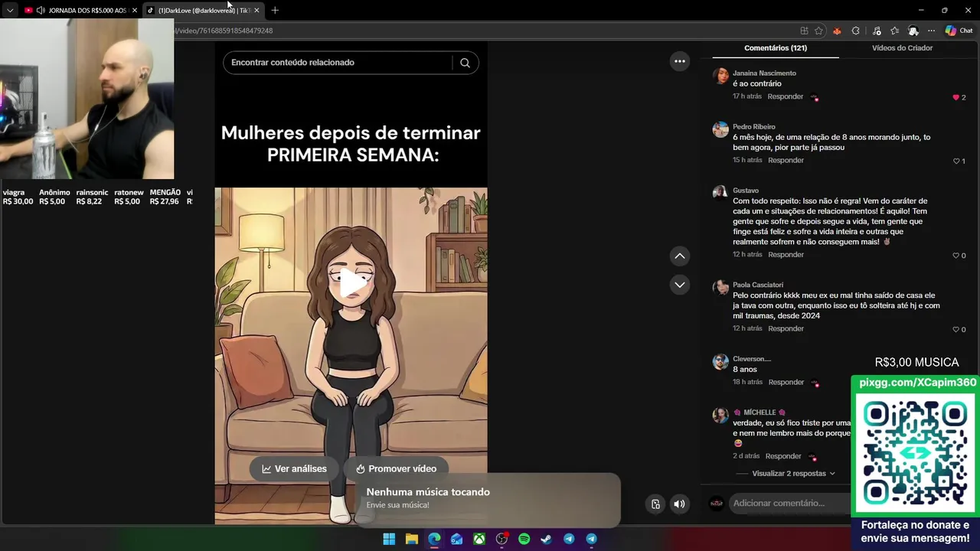Open Paola Casciatori's profile avatar
The image size is (980, 551).
click(x=720, y=288)
